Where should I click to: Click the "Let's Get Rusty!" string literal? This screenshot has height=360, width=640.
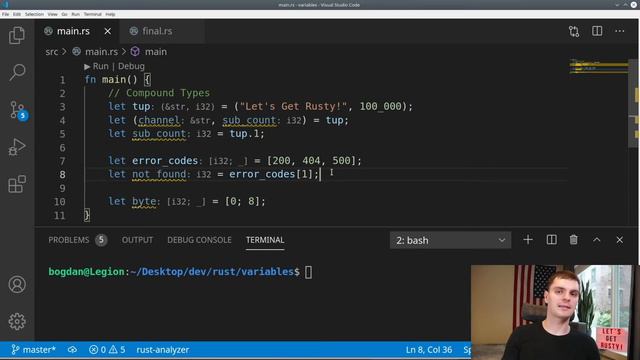(293, 107)
